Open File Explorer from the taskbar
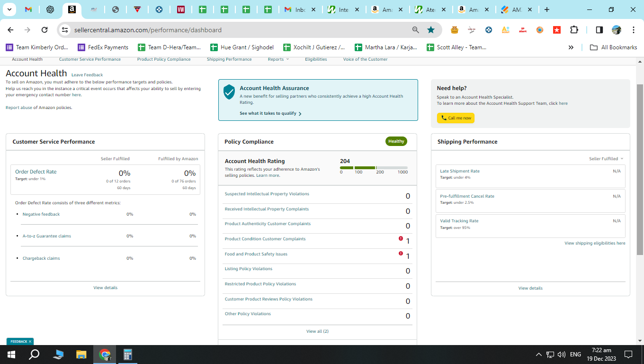Viewport: 644px width, 364px height. tap(81, 355)
